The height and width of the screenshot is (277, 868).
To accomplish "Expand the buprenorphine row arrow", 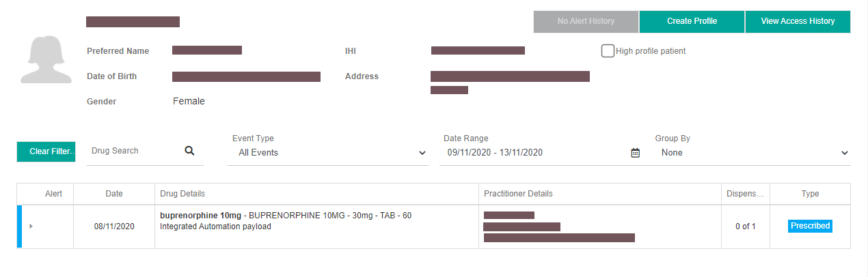I will point(31,226).
